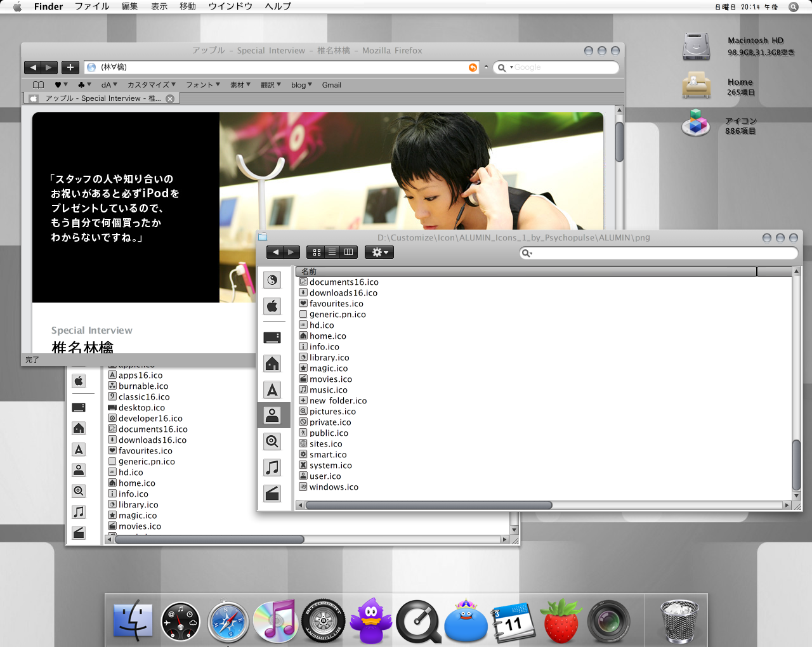812x647 pixels.
Task: Open the Finder menu
Action: tap(48, 7)
